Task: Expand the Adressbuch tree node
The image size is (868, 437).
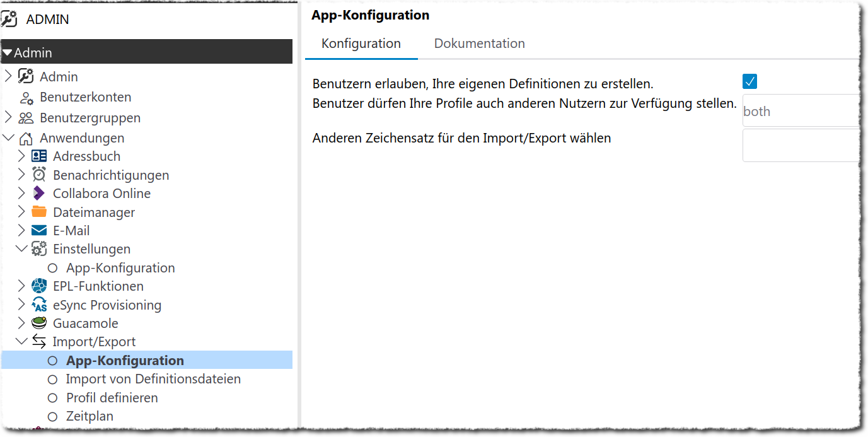Action: pos(21,156)
